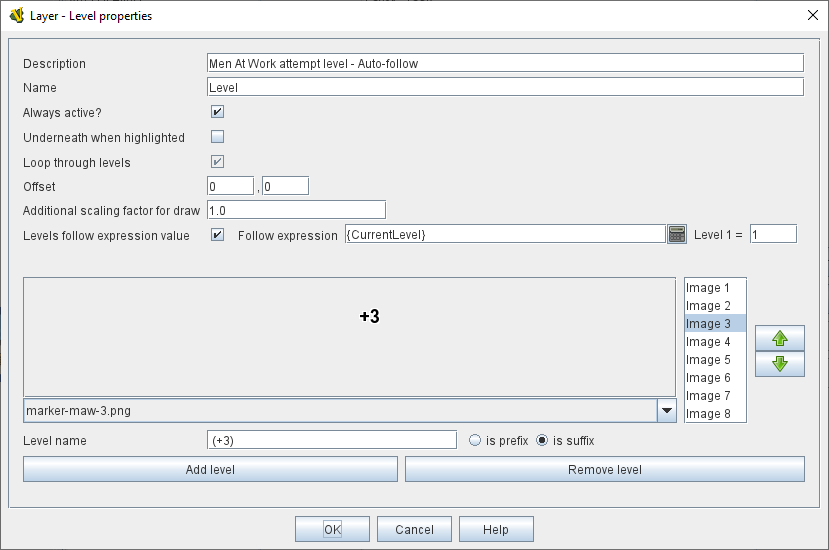Click the application icon in title bar
This screenshot has height=550, width=829.
coord(16,16)
